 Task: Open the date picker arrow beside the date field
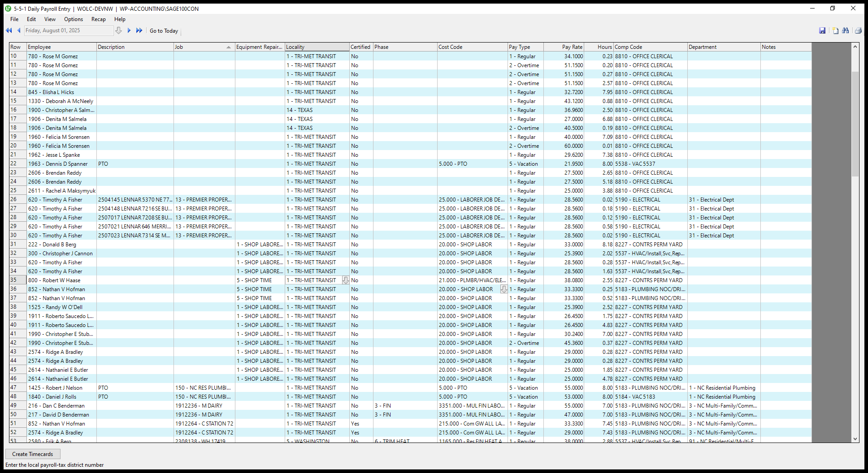click(118, 30)
